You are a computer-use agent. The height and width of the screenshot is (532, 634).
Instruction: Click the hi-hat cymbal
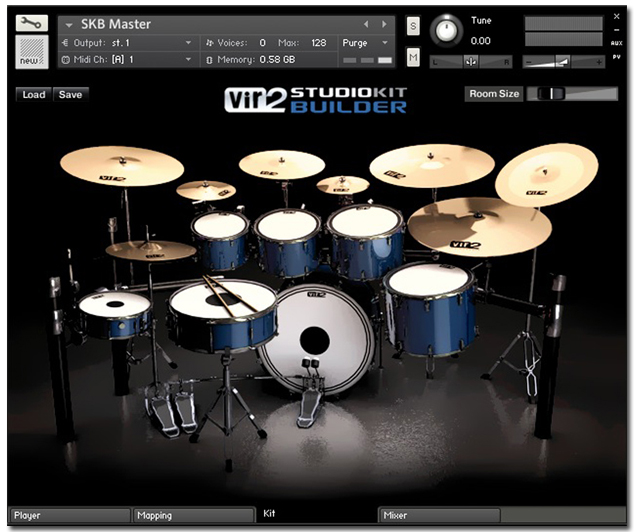[x=151, y=250]
